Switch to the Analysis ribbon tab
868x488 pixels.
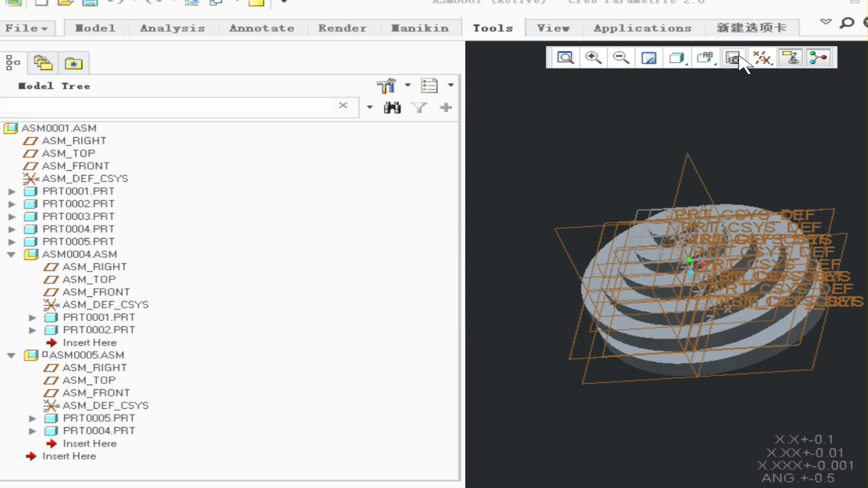(172, 28)
